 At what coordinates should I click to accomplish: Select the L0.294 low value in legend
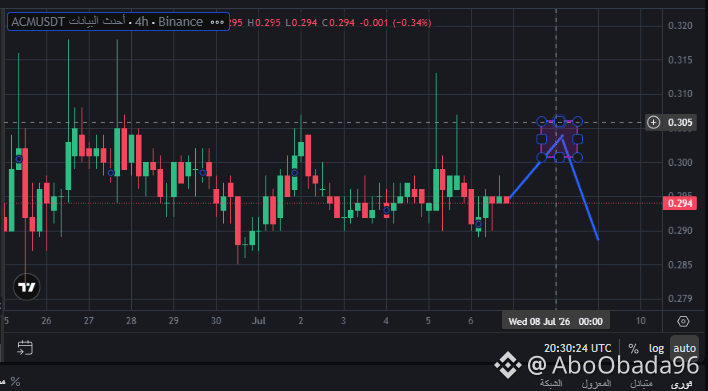pos(301,22)
